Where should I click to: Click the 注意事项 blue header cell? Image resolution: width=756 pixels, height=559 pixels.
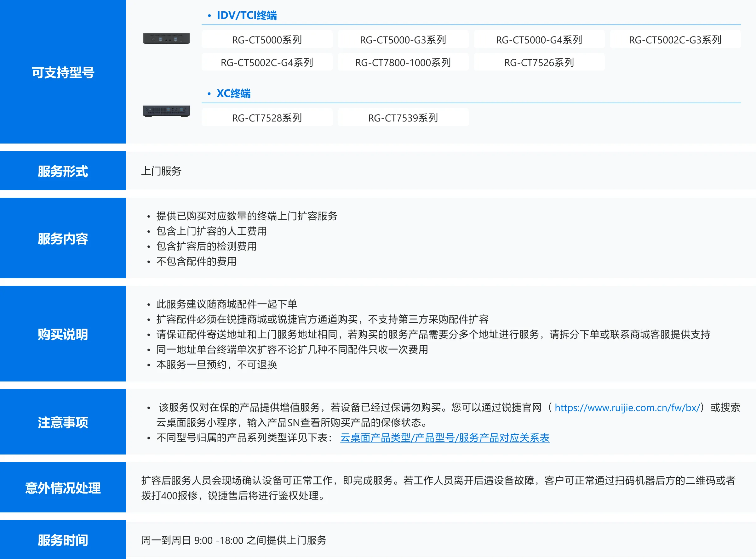pos(63,422)
